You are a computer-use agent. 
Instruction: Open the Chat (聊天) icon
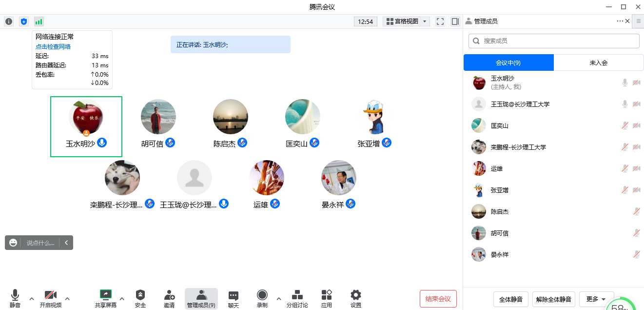(x=234, y=298)
